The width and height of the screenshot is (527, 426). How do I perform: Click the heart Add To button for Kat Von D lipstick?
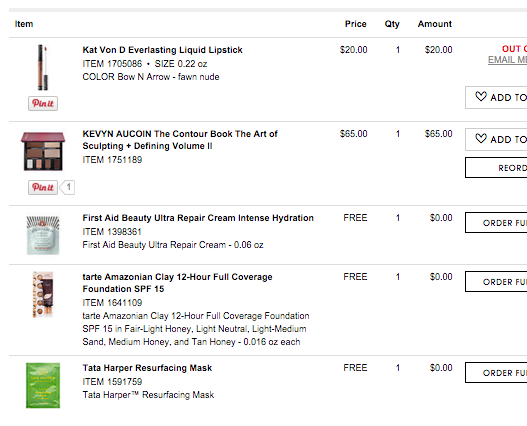click(x=496, y=98)
